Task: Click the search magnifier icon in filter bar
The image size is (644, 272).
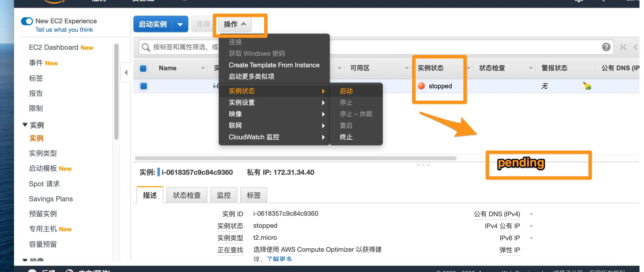Action: pos(146,47)
